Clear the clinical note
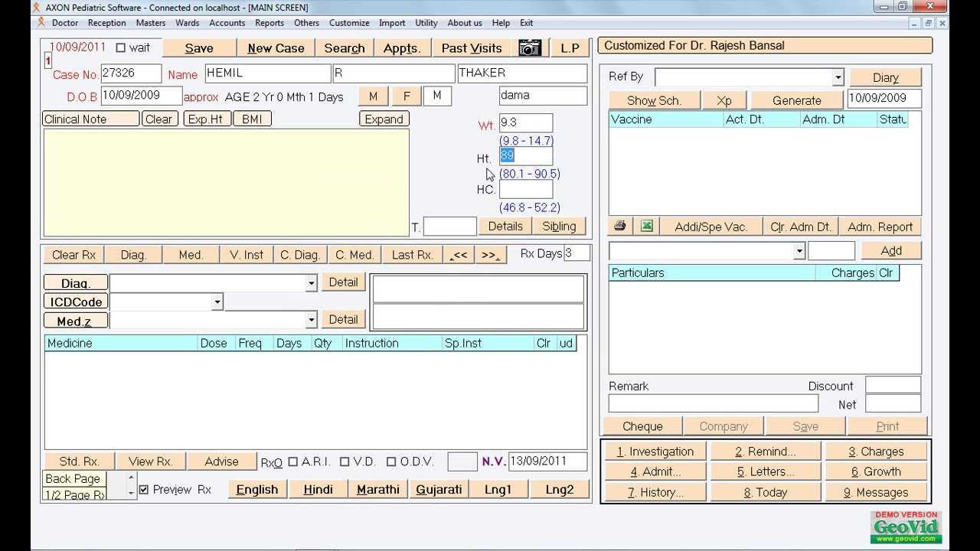Screen dimensions: 980x551 tap(158, 119)
